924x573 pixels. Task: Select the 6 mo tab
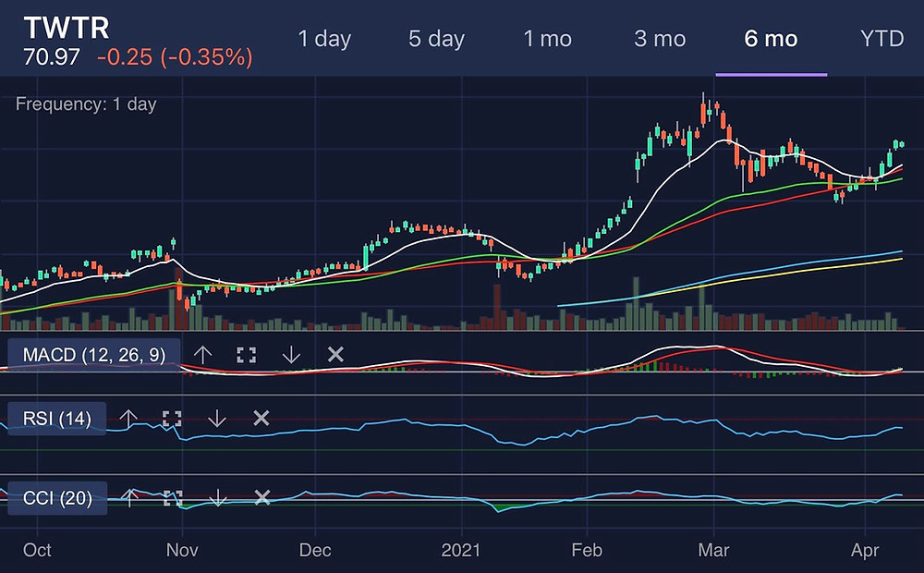point(771,39)
